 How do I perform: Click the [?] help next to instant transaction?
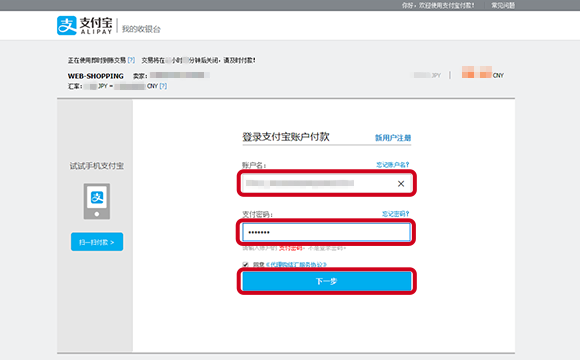131,60
